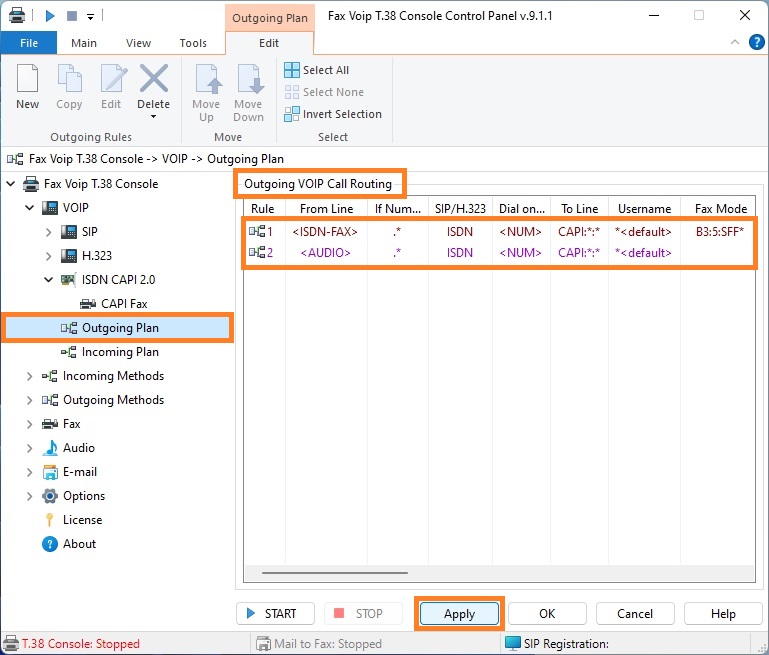
Task: Click the Delete rule icon
Action: tap(153, 79)
